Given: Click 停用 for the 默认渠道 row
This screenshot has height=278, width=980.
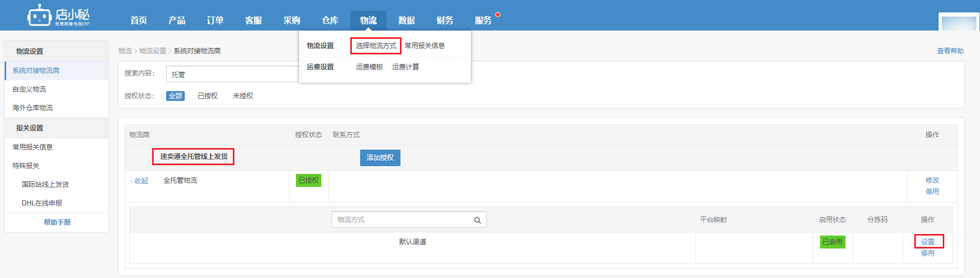Looking at the screenshot, I should 928,253.
